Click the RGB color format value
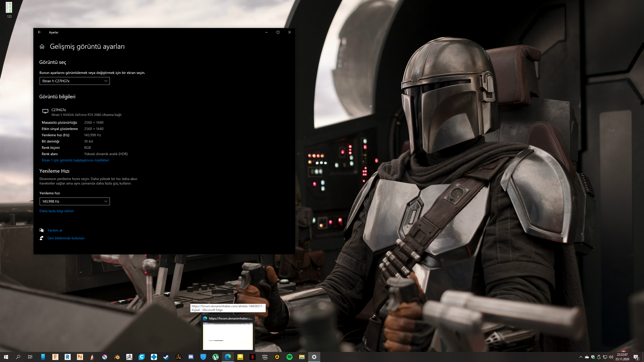 point(88,148)
